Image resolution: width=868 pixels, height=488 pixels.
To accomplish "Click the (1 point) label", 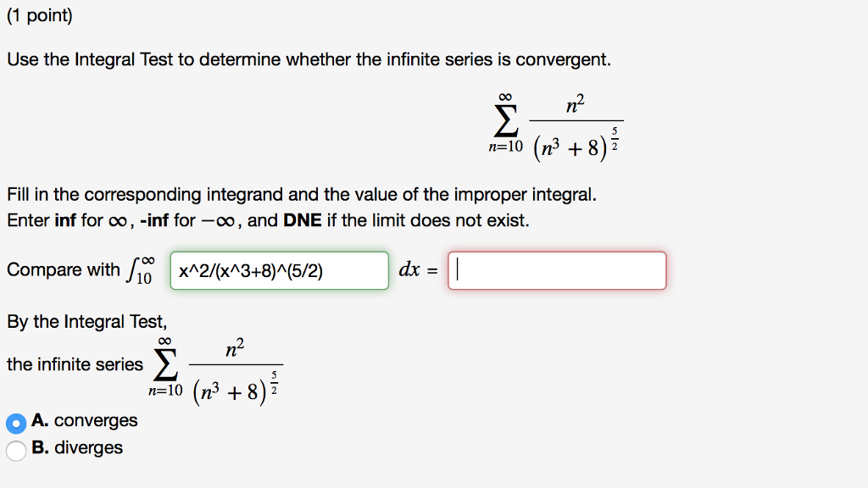I will [x=40, y=14].
